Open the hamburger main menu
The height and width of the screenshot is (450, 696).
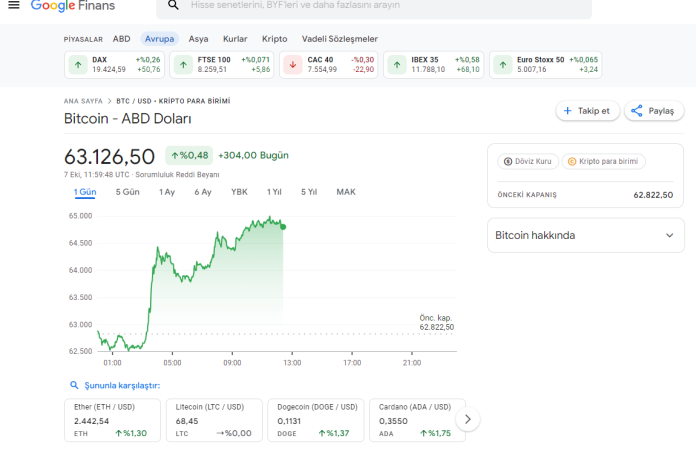coord(11,6)
